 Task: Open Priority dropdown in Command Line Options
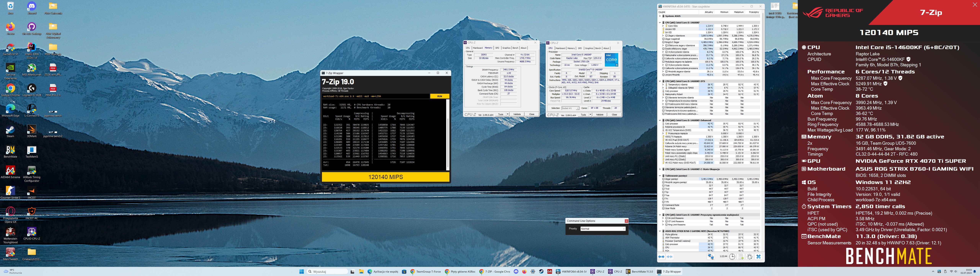pyautogui.click(x=603, y=229)
